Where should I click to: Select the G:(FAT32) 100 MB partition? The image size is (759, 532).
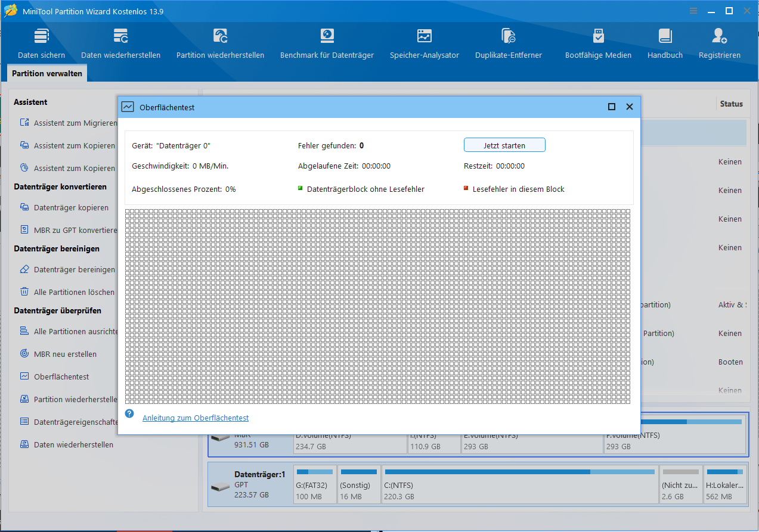315,485
